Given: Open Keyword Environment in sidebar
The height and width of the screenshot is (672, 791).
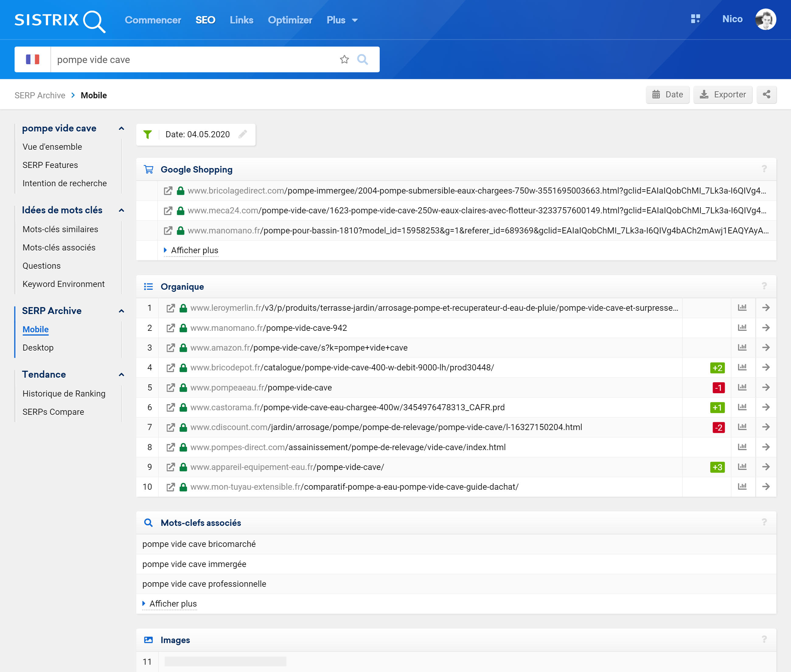Looking at the screenshot, I should (64, 284).
